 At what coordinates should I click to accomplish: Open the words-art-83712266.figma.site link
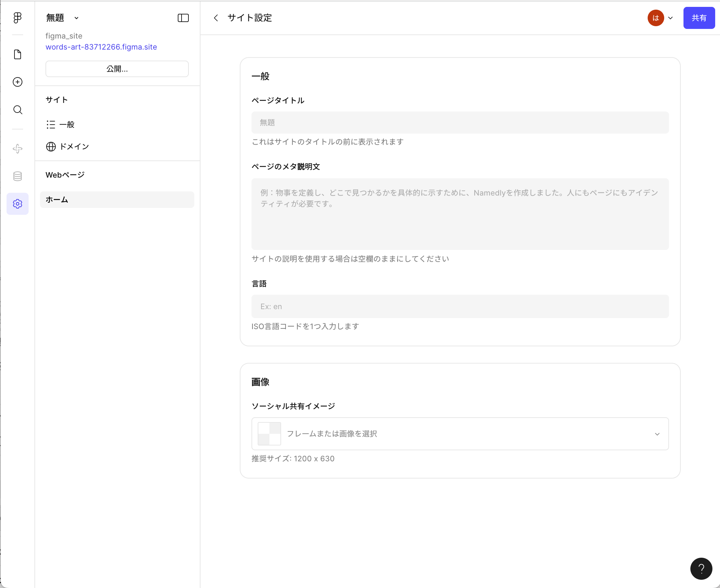point(101,47)
